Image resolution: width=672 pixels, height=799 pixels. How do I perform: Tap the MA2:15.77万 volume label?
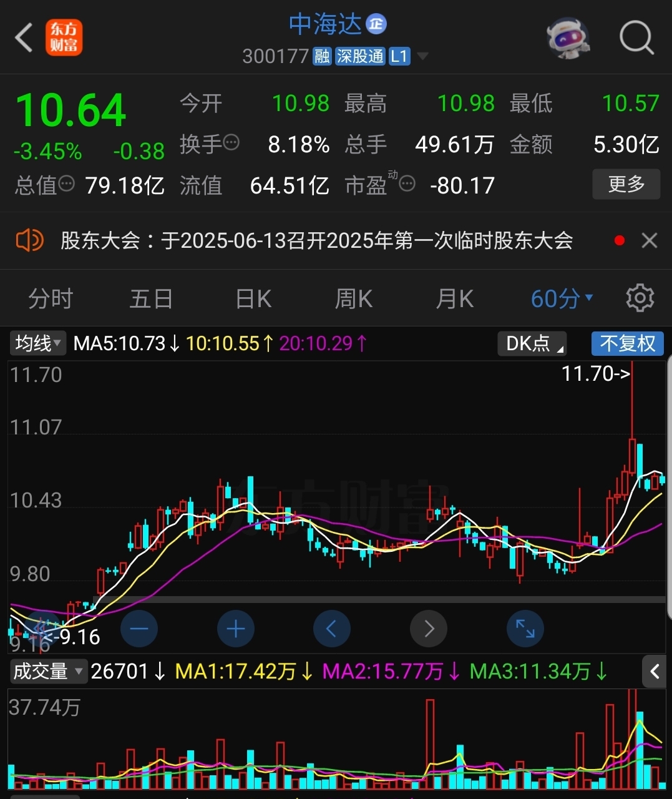pos(391,672)
